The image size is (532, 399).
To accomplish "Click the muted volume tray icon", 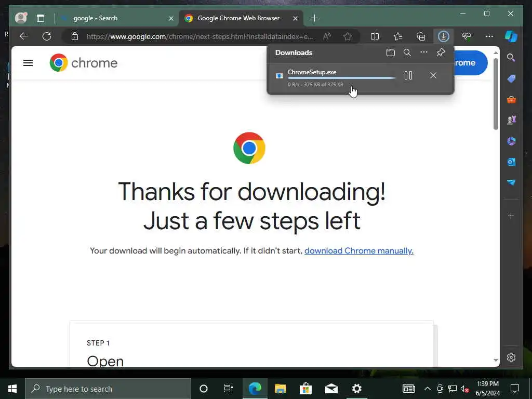I will 464,389.
